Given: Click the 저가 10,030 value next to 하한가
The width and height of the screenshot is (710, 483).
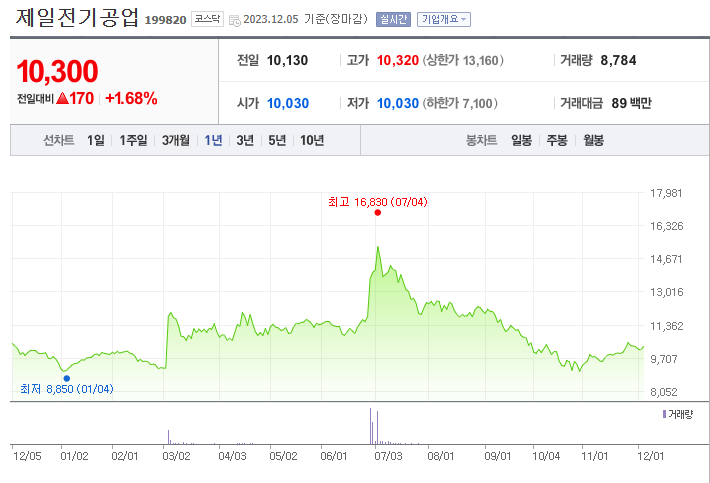Looking at the screenshot, I should tap(398, 103).
